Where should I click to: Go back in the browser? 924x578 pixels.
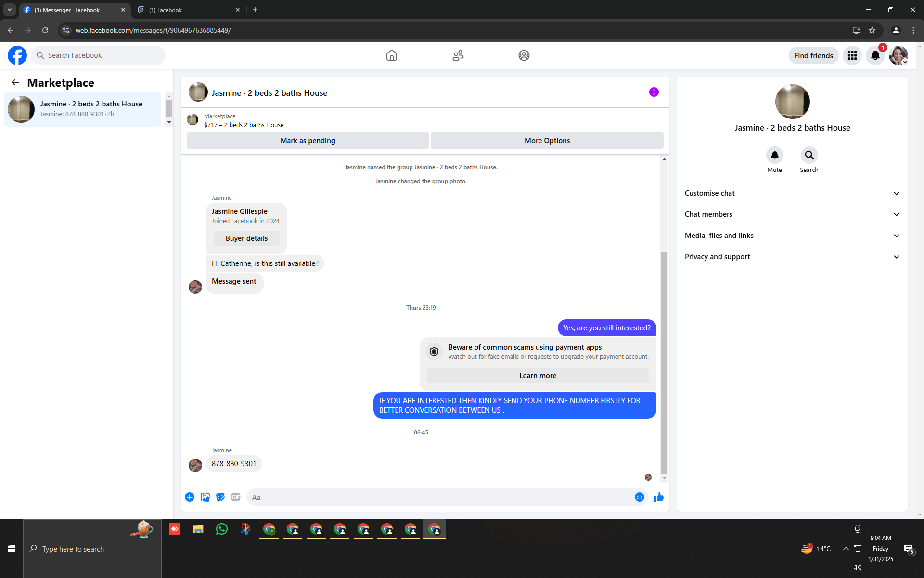tap(11, 30)
